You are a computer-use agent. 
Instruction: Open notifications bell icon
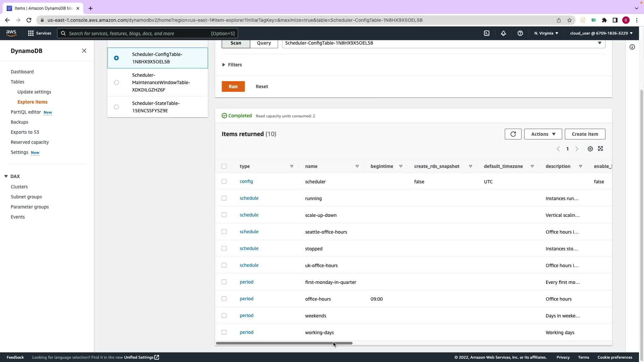click(503, 33)
